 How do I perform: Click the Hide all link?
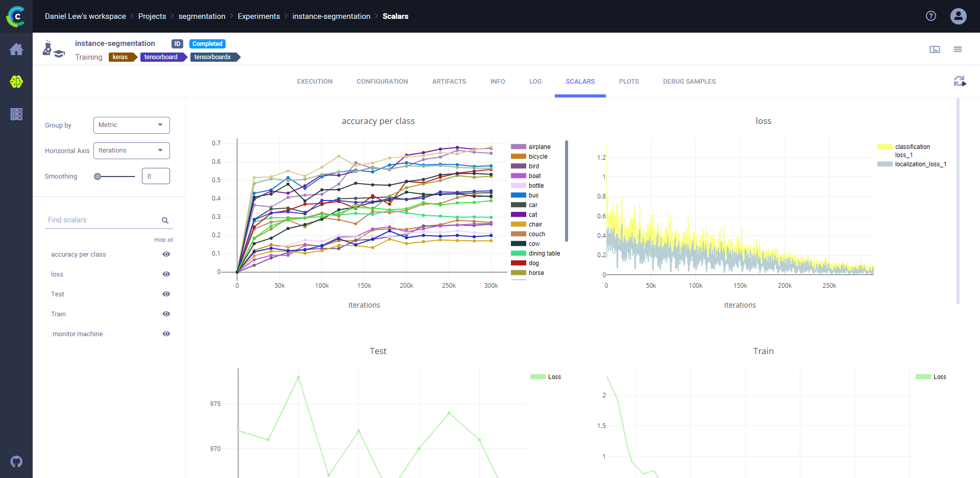click(x=163, y=240)
